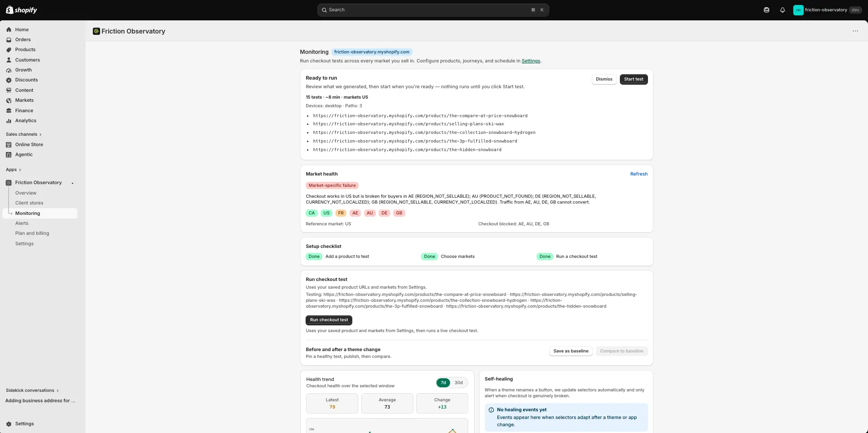Select the FR market badge
The width and height of the screenshot is (868, 433).
[341, 213]
